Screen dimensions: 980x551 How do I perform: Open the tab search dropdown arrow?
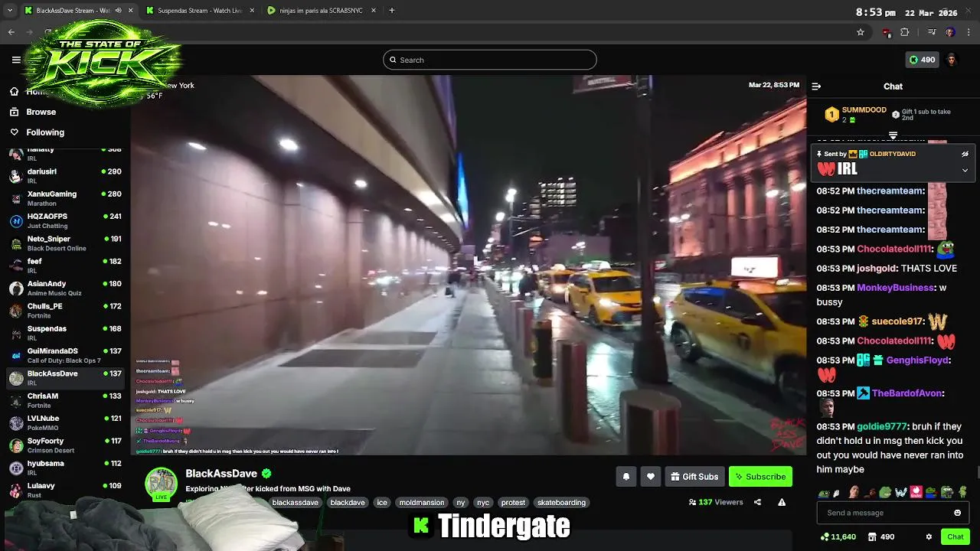(10, 11)
